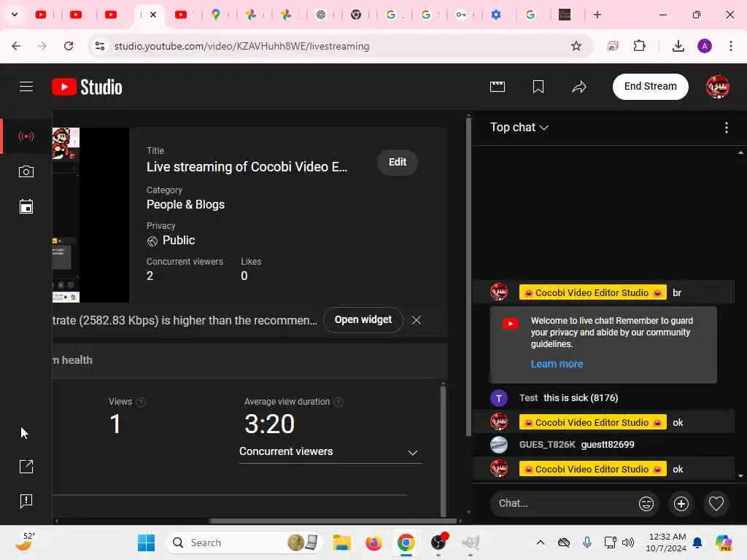Click the main panel vertical scrollbar

click(x=468, y=276)
